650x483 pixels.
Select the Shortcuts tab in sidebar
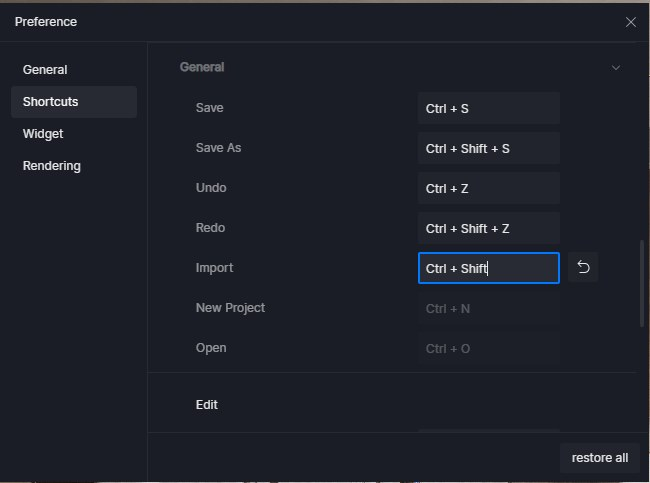pos(74,102)
